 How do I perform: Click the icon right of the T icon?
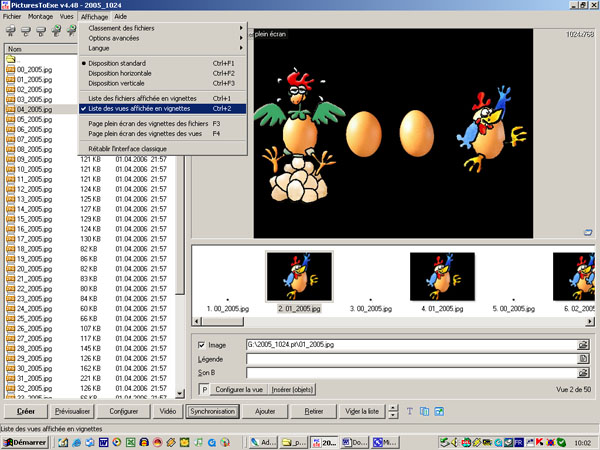point(424,411)
